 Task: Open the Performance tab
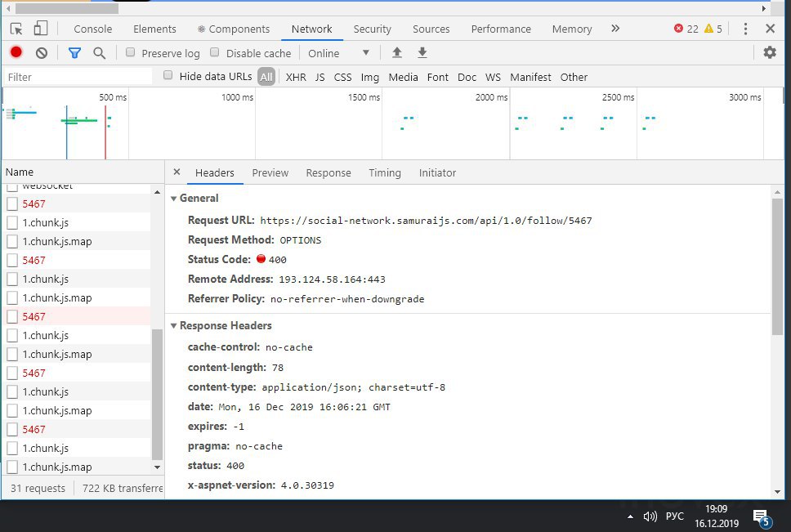click(501, 29)
